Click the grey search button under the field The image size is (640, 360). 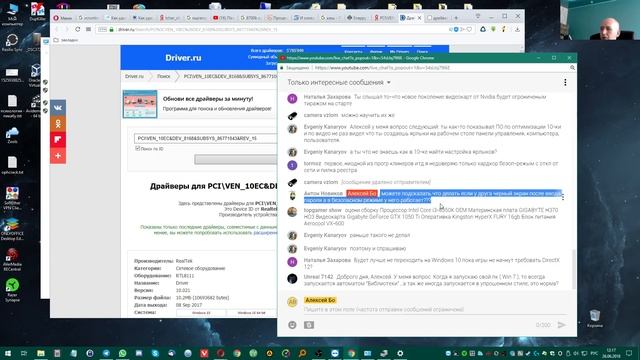(236, 159)
